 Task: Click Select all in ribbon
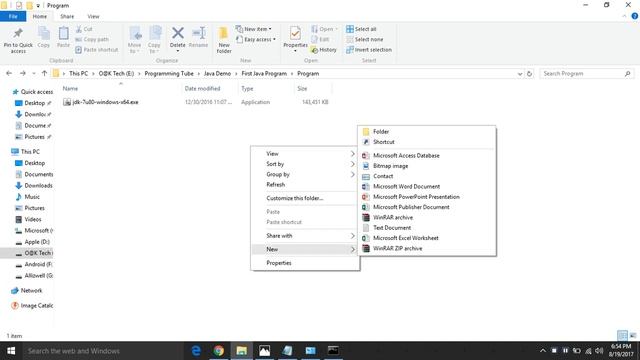point(361,29)
